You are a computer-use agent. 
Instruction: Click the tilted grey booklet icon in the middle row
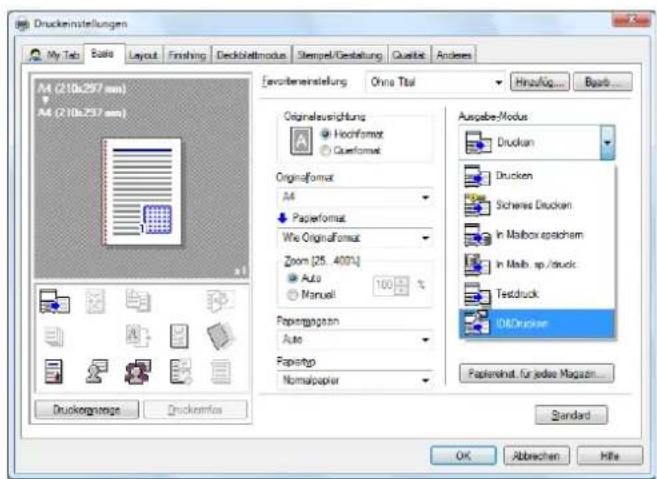coord(220,336)
